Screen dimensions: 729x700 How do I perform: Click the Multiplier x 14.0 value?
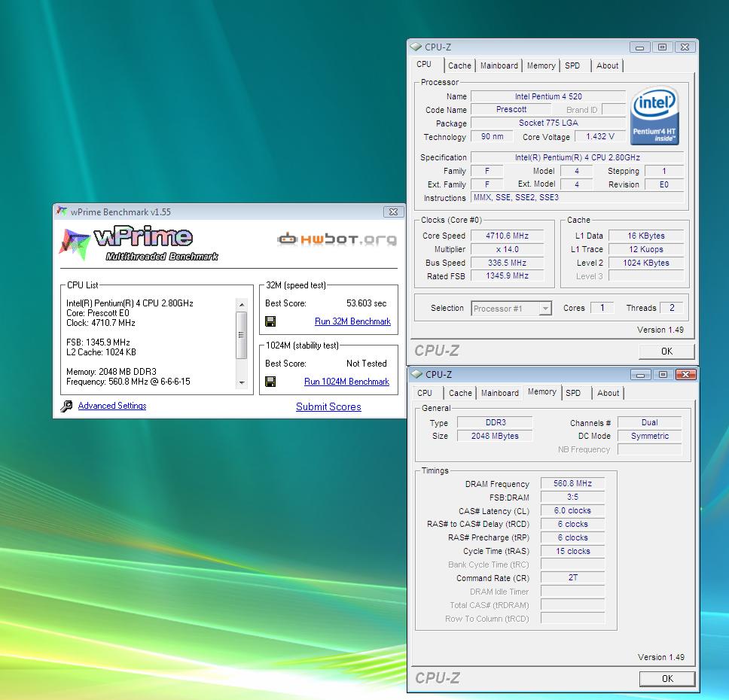(x=508, y=249)
